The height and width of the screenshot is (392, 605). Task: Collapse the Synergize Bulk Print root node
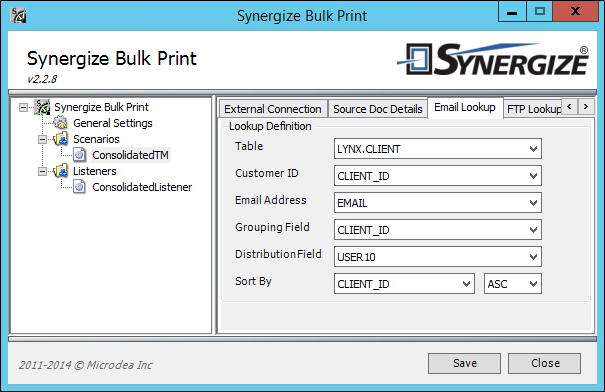[24, 107]
